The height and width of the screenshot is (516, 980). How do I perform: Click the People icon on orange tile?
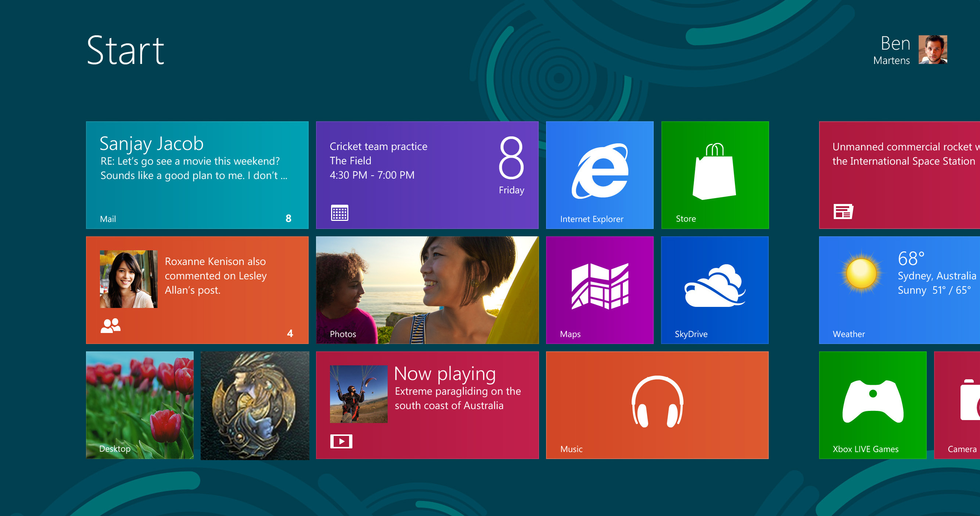pyautogui.click(x=110, y=325)
